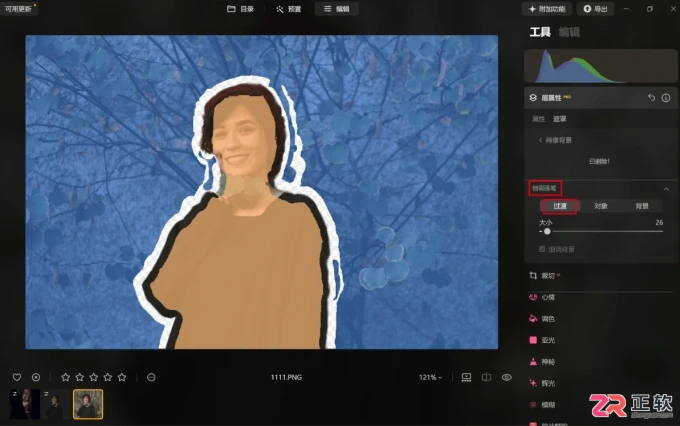
Task: Select the Object (对象) brush mode button
Action: [x=601, y=206]
